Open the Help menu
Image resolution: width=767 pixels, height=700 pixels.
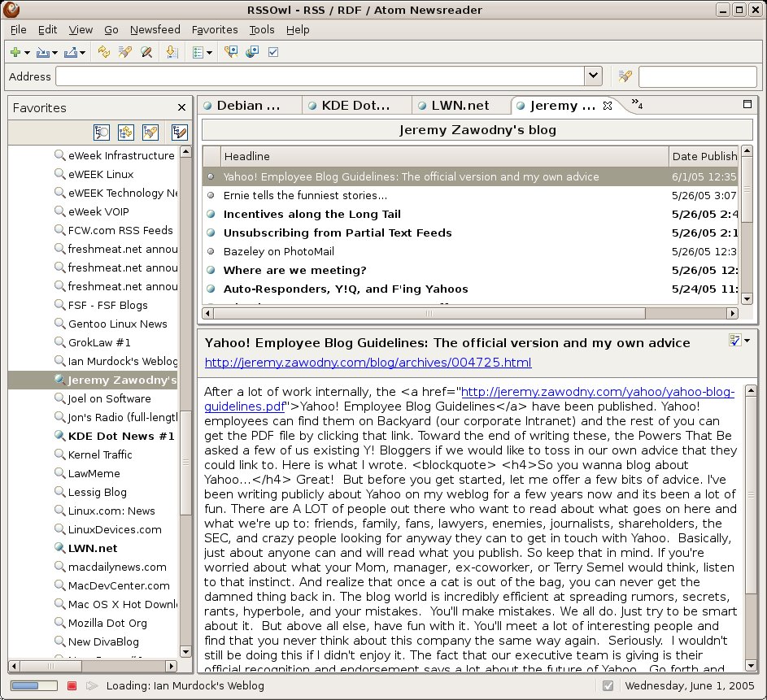click(x=298, y=30)
